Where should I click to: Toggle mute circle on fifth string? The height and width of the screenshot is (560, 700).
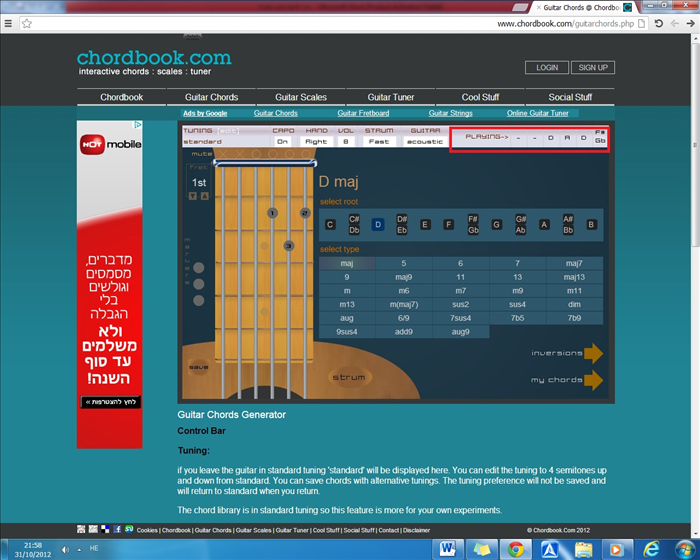289,154
